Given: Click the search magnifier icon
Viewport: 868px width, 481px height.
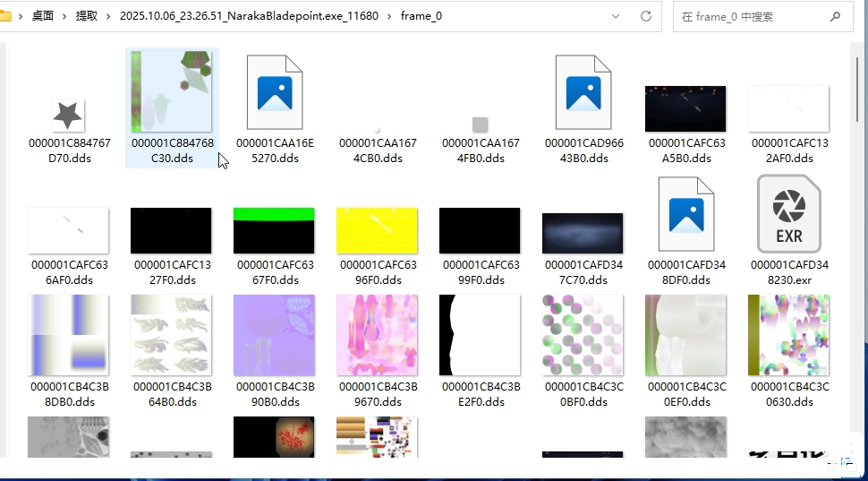Looking at the screenshot, I should (x=836, y=17).
